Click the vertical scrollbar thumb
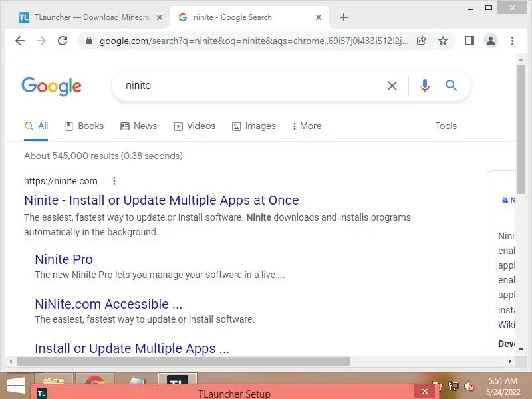This screenshot has height=399, width=532. point(521,129)
